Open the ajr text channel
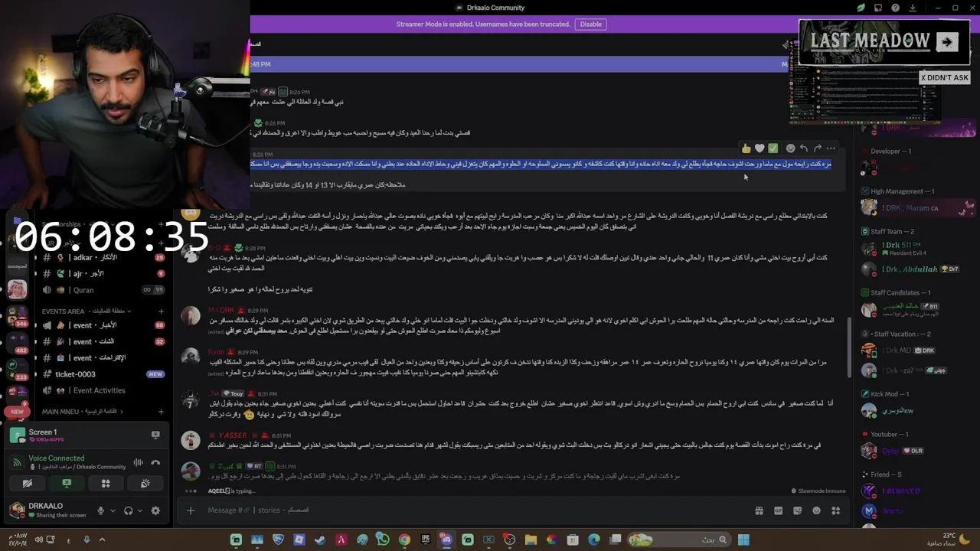Screen dimensions: 980x551 coord(103,273)
